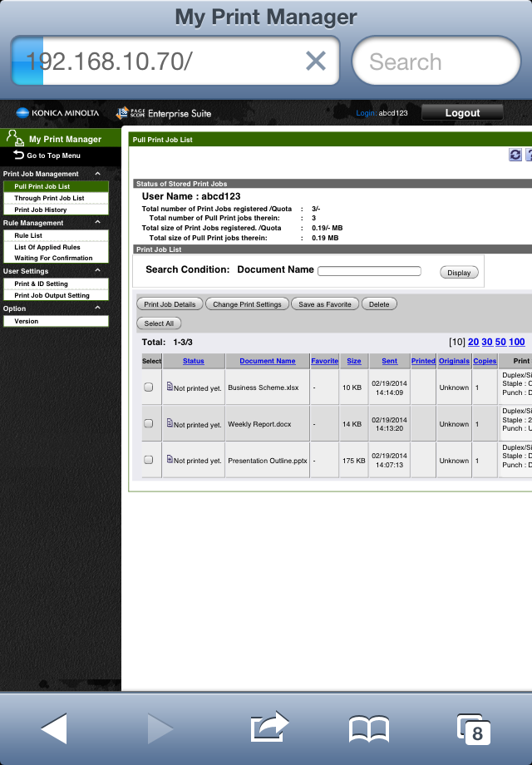Image resolution: width=532 pixels, height=765 pixels.
Task: Click the 02/19/2014 14:14:09 sent cell
Action: pyautogui.click(x=389, y=387)
